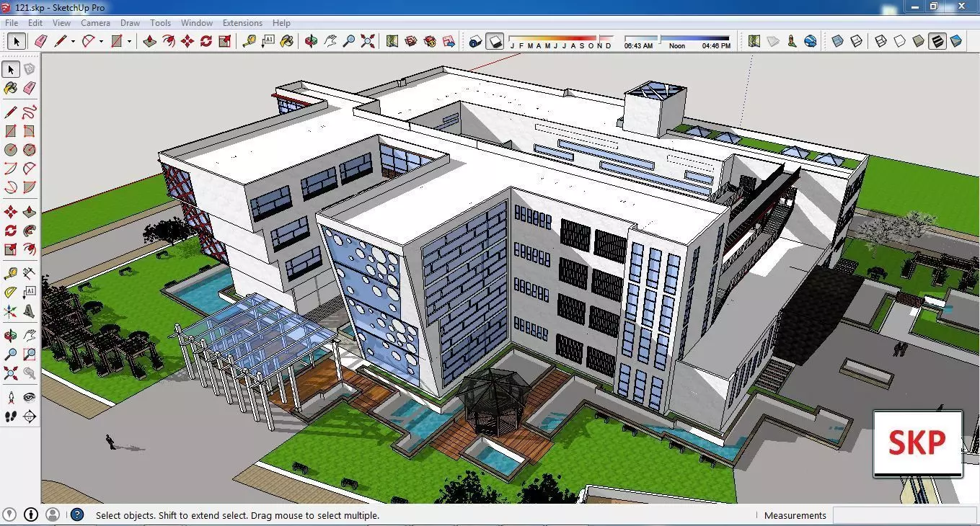This screenshot has height=526, width=980.
Task: Open the Shadow Settings dialog icon
Action: point(475,41)
